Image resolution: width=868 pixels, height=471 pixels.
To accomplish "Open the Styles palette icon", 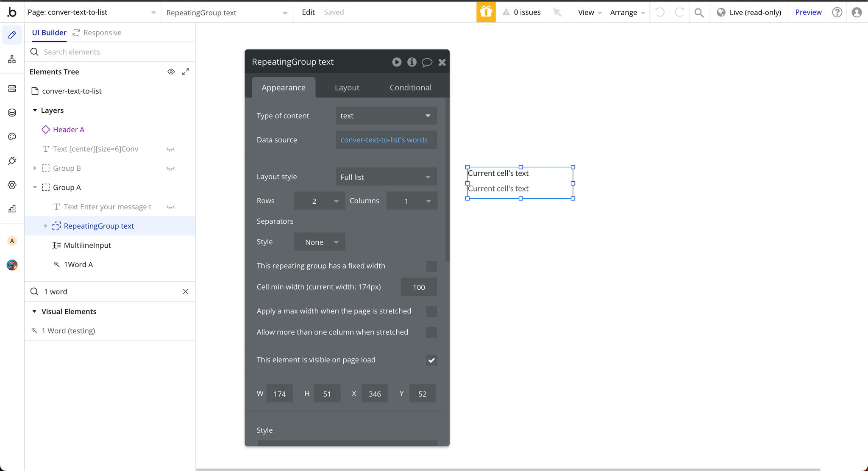I will [12, 136].
